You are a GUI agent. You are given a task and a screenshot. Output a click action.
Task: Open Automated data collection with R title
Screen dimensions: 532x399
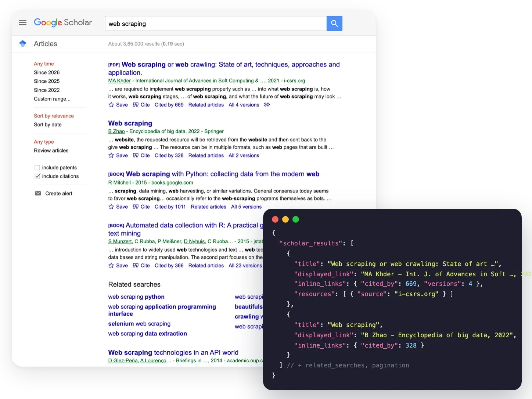click(186, 229)
